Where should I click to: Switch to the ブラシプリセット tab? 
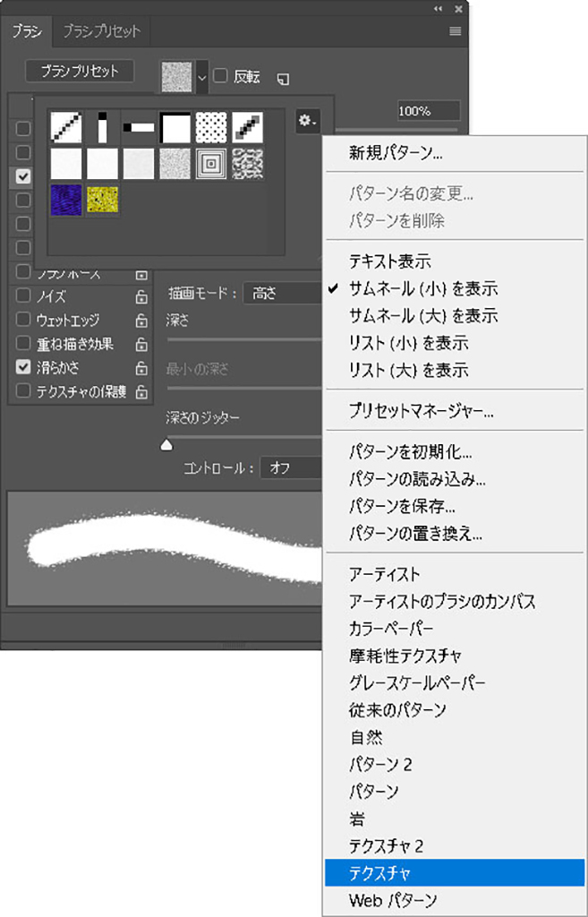(101, 31)
